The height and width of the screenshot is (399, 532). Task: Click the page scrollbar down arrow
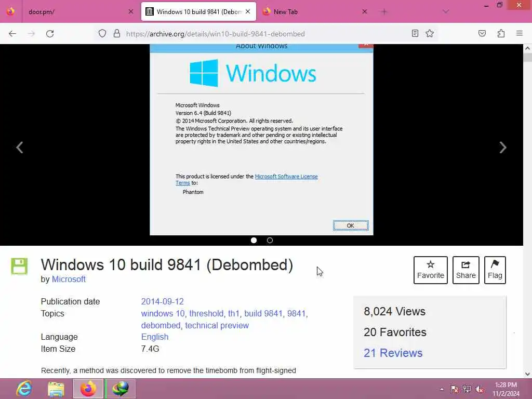pos(527,374)
